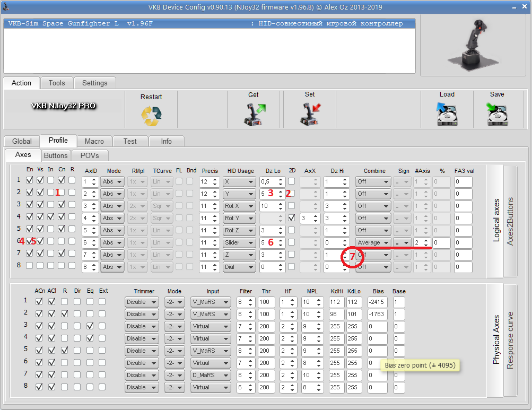This screenshot has width=532, height=410.
Task: Open the Buttons sub-tab
Action: [56, 155]
